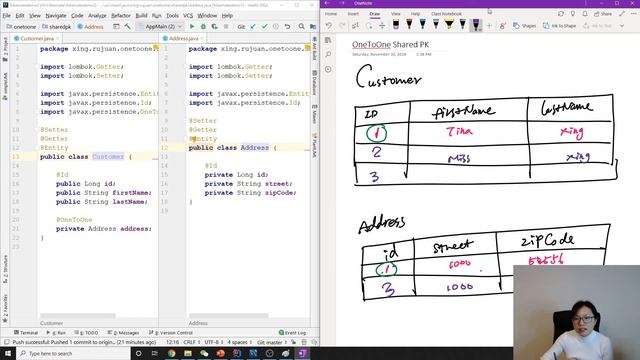Select the red pen in OneNote
Screen dimensions: 640x360
409,25
